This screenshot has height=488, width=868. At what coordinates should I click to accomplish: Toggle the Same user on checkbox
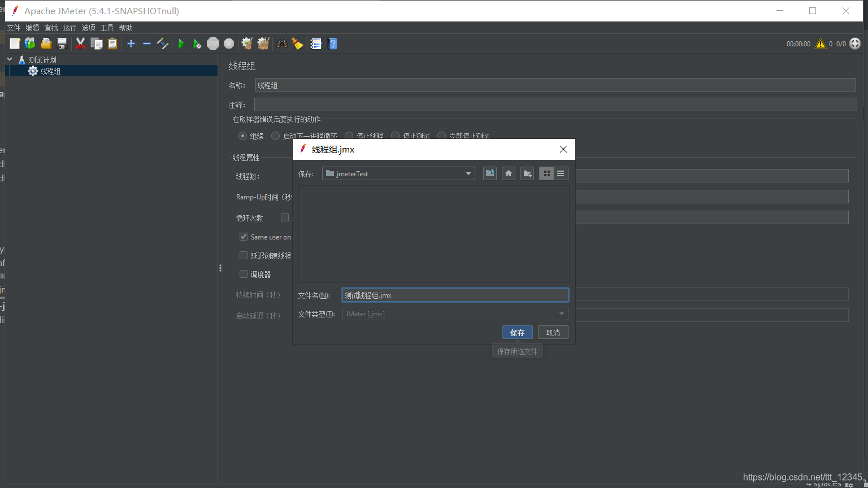tap(244, 237)
